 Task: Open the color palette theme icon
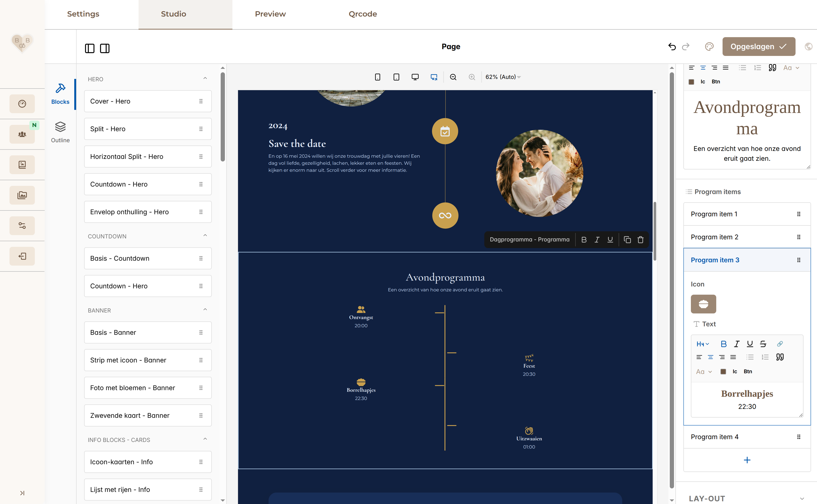point(709,47)
